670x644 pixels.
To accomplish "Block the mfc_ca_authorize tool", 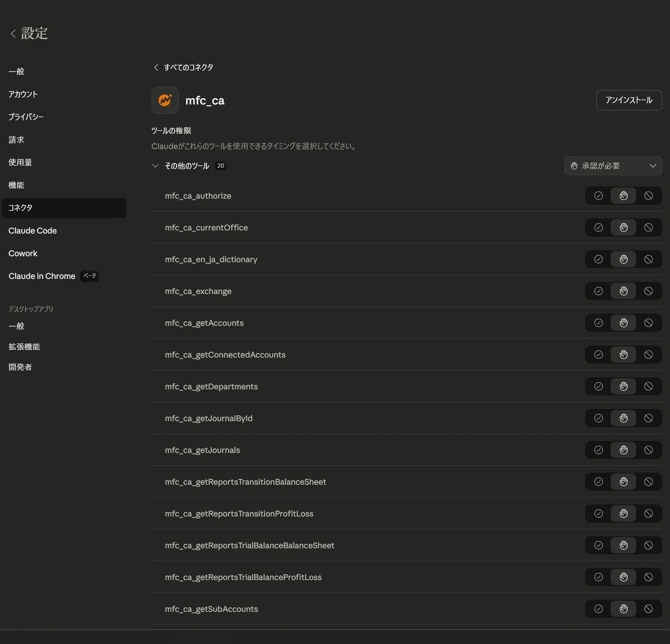I will click(648, 196).
